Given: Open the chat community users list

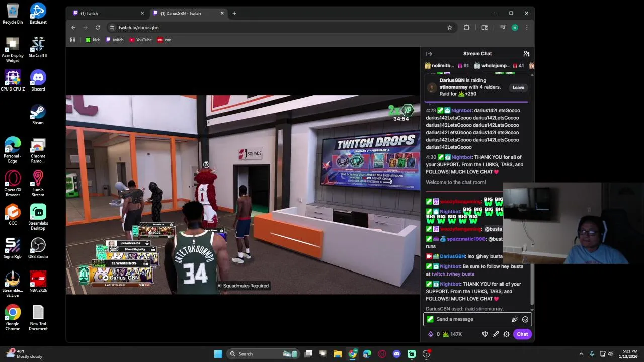Looking at the screenshot, I should coord(526,54).
